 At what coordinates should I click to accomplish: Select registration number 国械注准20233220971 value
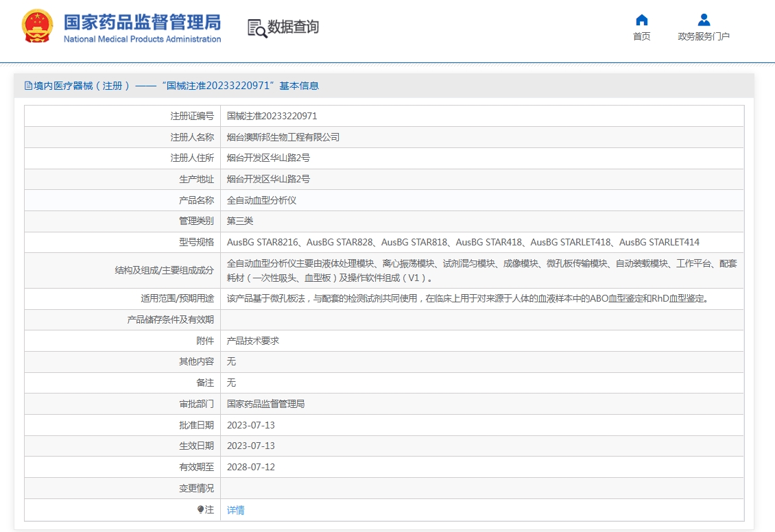(272, 116)
